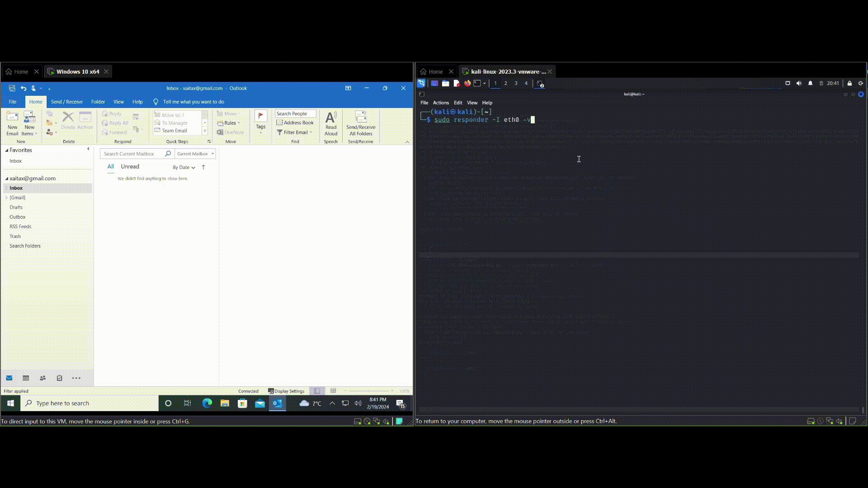Open Actions menu in Kali terminal

[441, 103]
